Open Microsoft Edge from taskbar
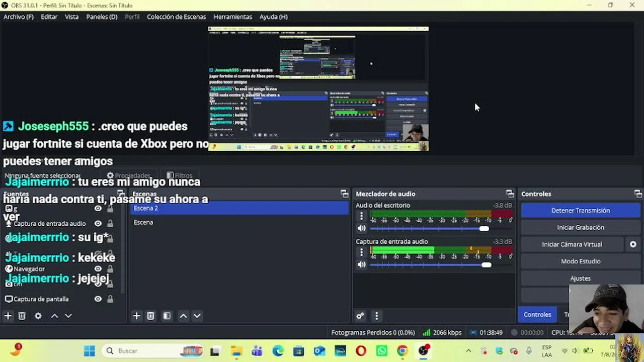644x362 pixels. pos(278,351)
